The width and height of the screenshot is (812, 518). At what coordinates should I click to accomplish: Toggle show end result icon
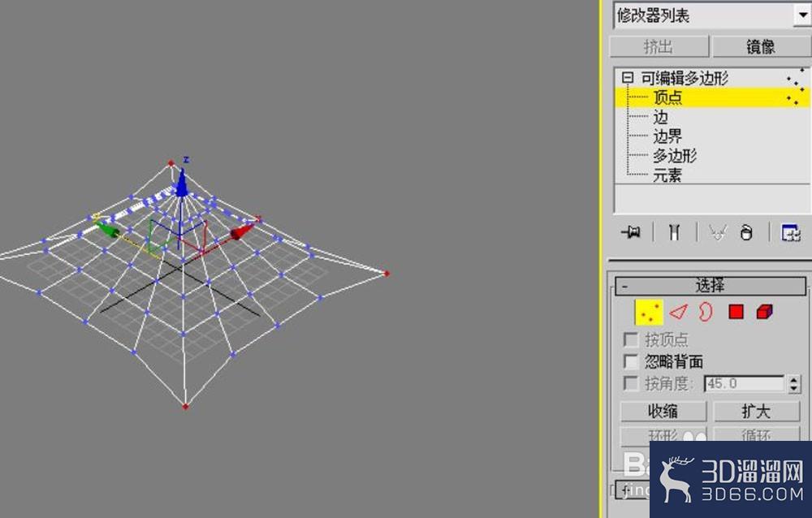[x=674, y=232]
